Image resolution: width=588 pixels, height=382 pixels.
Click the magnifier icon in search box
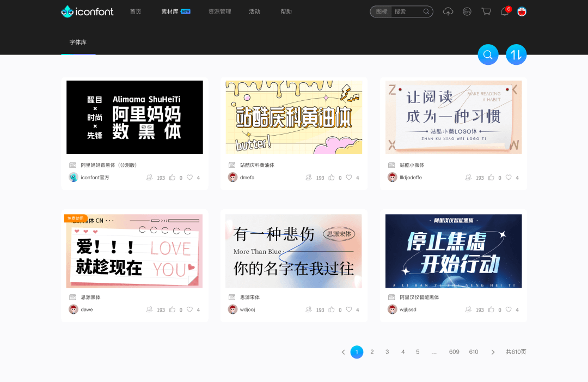(426, 11)
